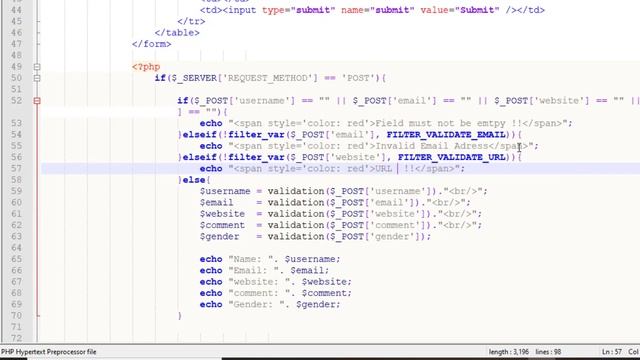Click the </tr> closing tag on line 45
Image resolution: width=640 pixels, height=360 pixels.
click(x=191, y=21)
